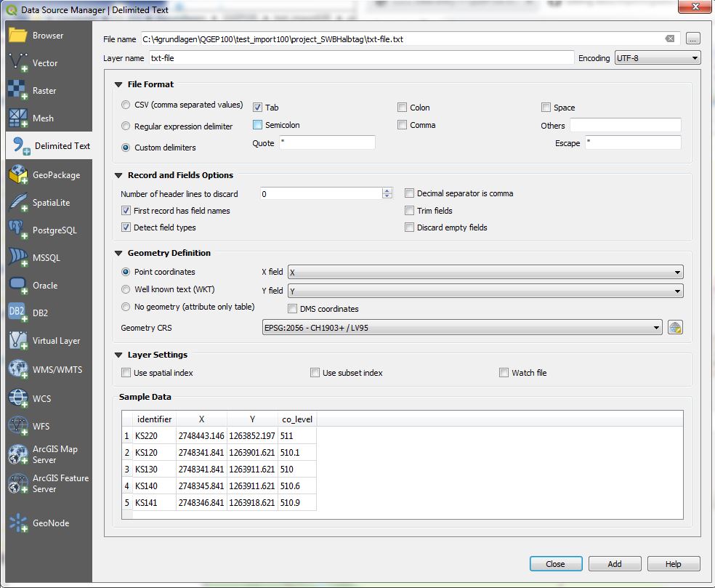Open the X field dropdown
This screenshot has height=588, width=715.
tap(485, 273)
